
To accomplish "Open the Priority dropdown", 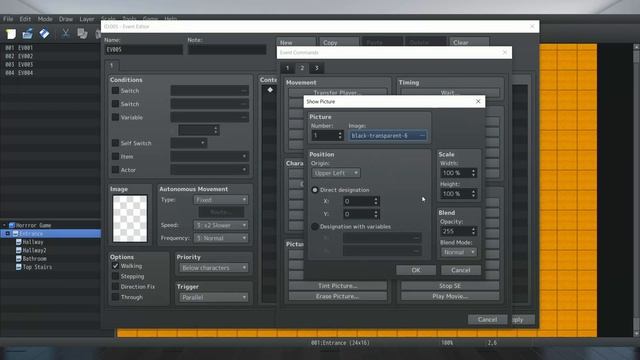I will click(x=214, y=268).
